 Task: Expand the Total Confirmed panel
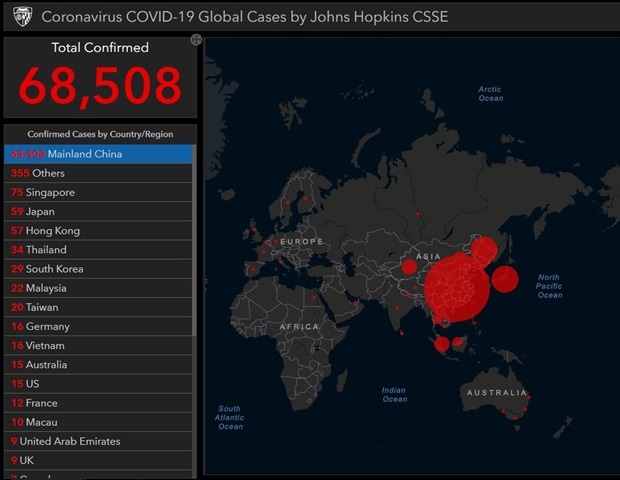(196, 40)
